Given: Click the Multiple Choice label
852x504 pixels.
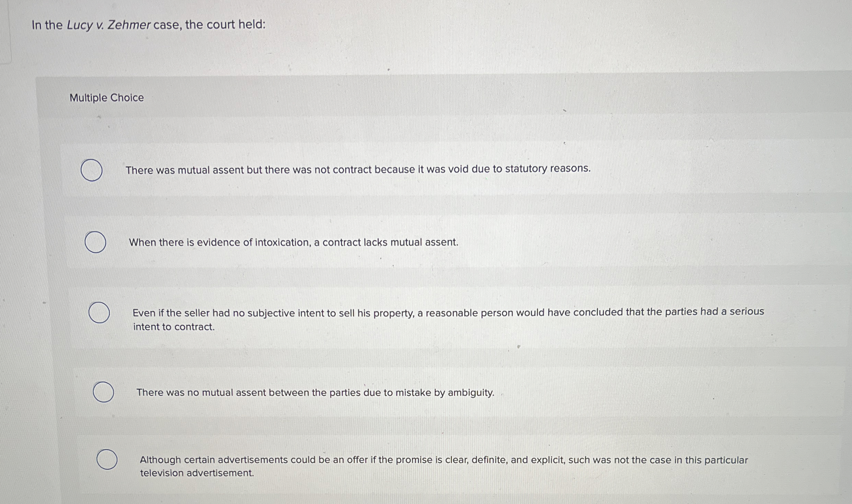Looking at the screenshot, I should 106,98.
